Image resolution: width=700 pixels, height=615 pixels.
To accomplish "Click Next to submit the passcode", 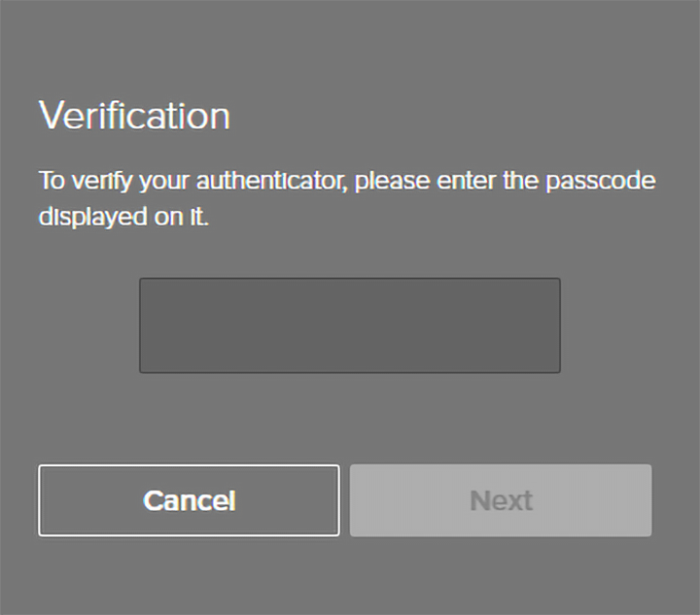I will click(x=501, y=500).
